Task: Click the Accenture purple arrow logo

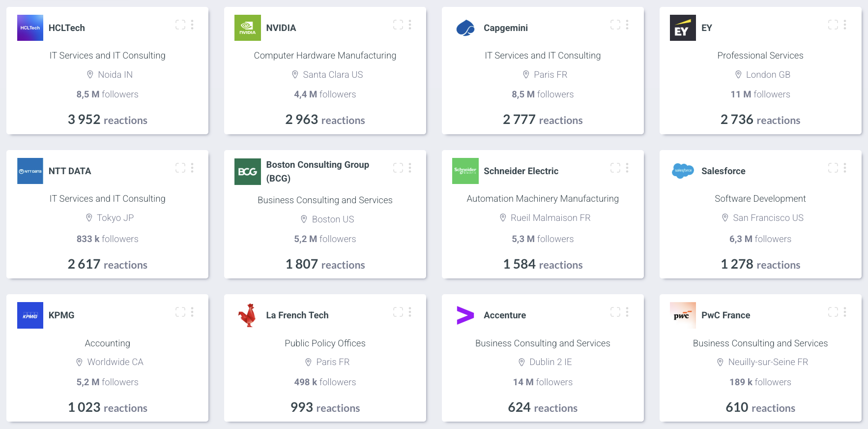Action: click(x=465, y=315)
